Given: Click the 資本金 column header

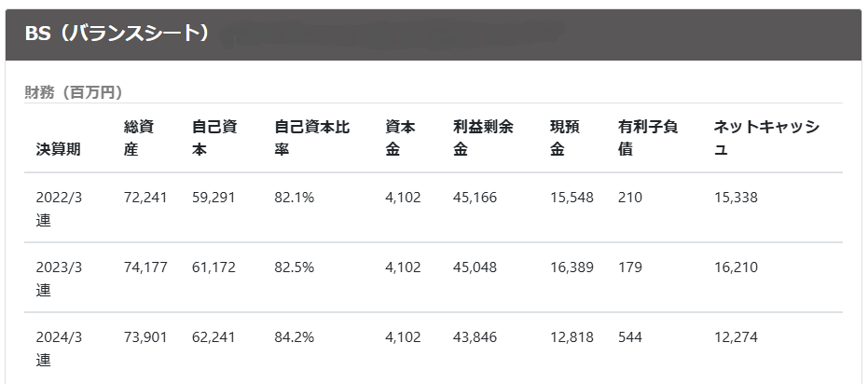Looking at the screenshot, I should [400, 138].
